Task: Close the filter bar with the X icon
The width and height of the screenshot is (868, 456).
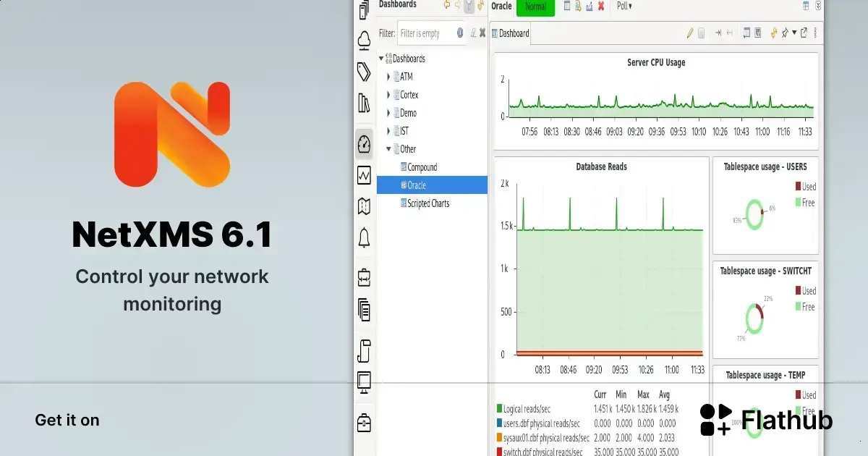Action: point(482,33)
